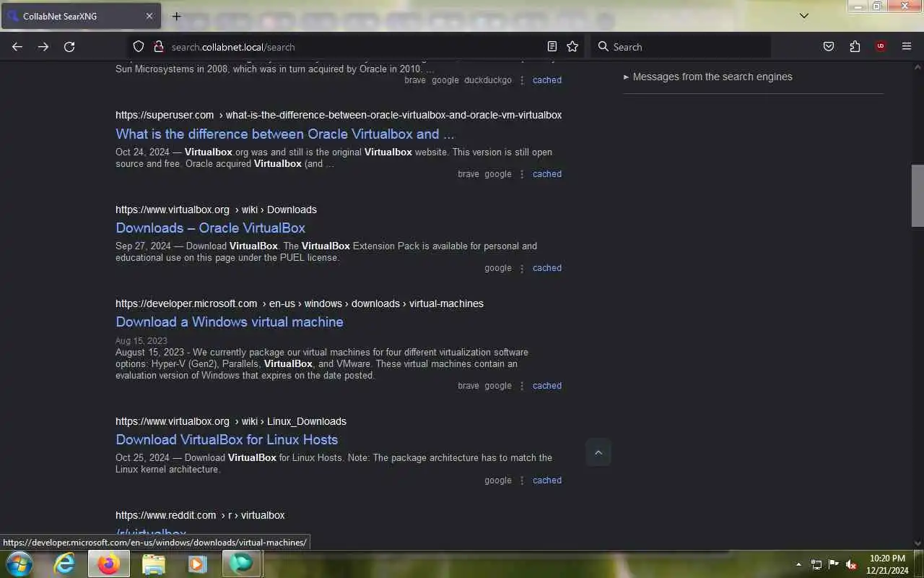Open cached link for Windows virtual machine result
The width and height of the screenshot is (924, 578).
tap(547, 386)
